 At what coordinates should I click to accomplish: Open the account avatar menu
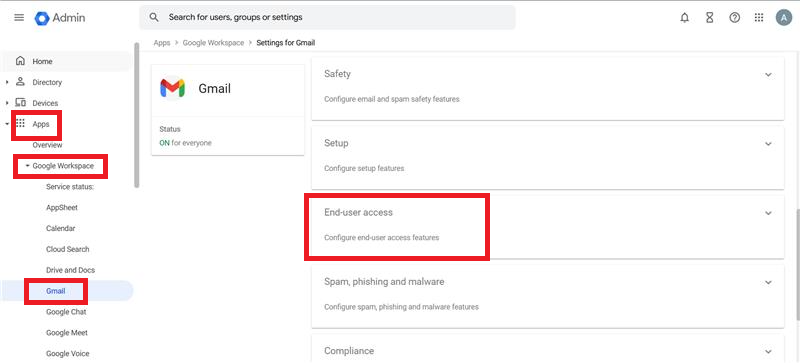(x=784, y=18)
